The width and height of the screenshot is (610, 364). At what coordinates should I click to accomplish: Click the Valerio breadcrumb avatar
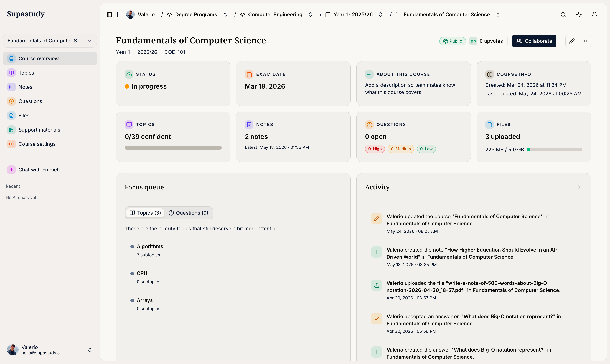(x=130, y=14)
